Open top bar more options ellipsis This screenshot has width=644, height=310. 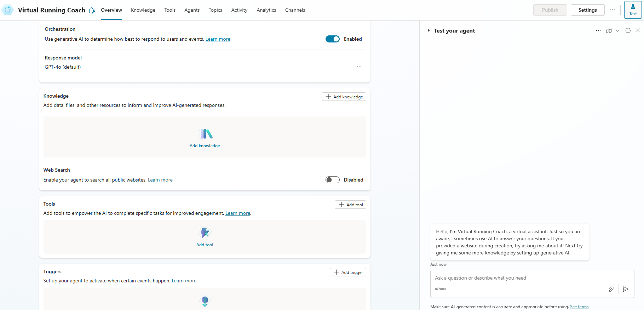612,10
